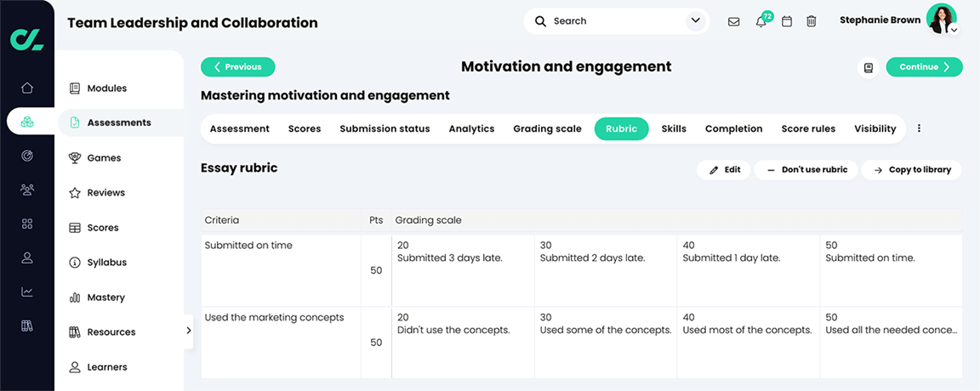This screenshot has height=391, width=980.
Task: Open Games in the sidebar
Action: 104,158
